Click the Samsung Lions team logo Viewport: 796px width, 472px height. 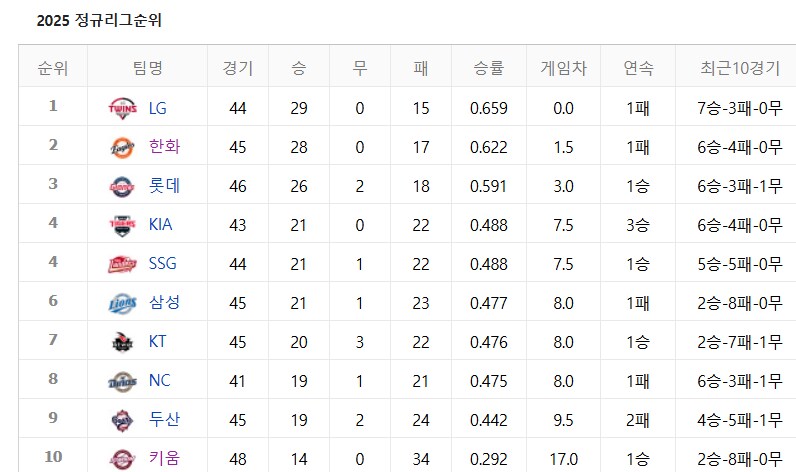click(x=122, y=304)
